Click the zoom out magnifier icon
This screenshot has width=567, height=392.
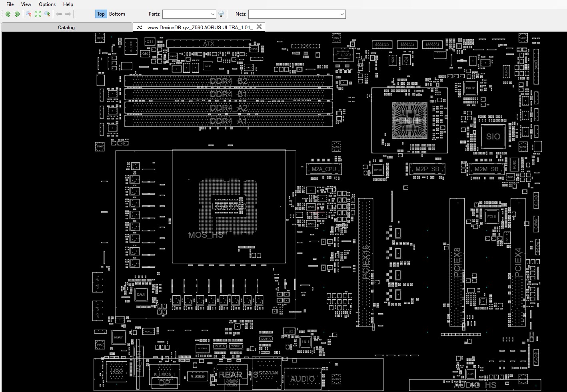[29, 14]
